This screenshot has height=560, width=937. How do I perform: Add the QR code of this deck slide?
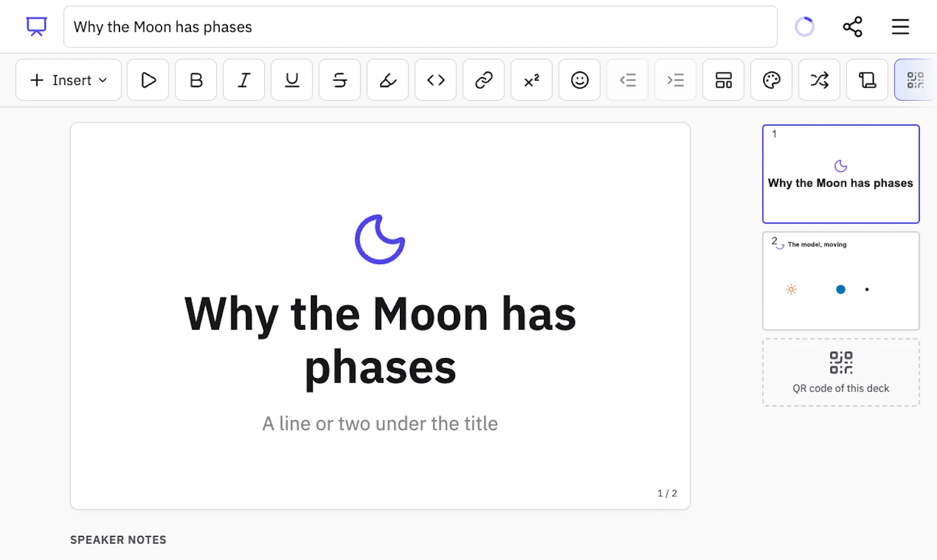tap(841, 372)
